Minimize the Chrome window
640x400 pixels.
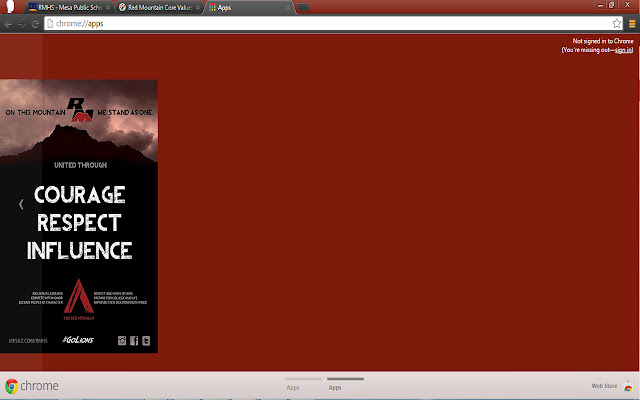[x=600, y=5]
